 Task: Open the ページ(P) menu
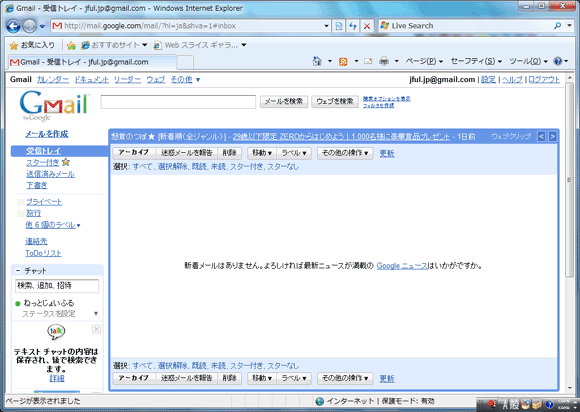pyautogui.click(x=424, y=61)
